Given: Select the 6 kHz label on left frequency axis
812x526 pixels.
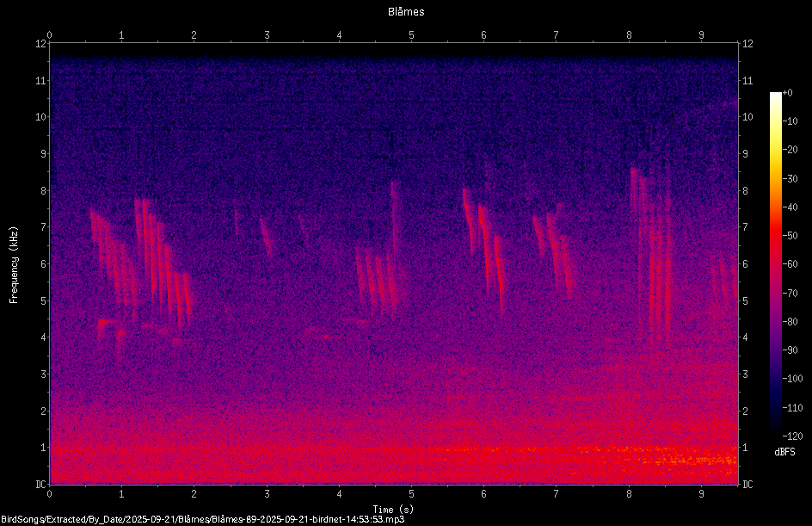Looking at the screenshot, I should 44,263.
